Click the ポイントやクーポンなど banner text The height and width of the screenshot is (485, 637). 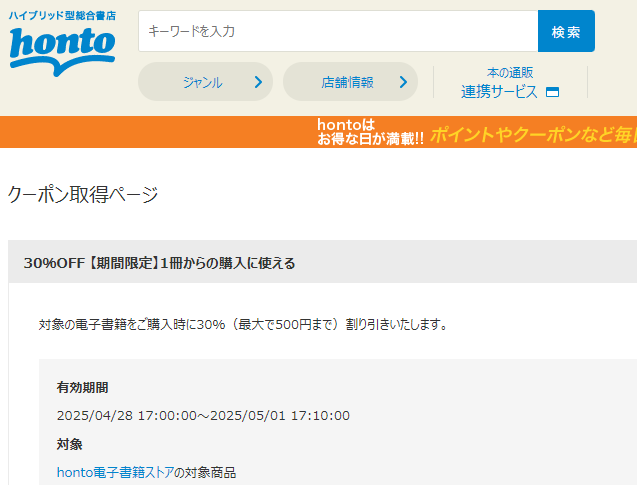pyautogui.click(x=533, y=134)
